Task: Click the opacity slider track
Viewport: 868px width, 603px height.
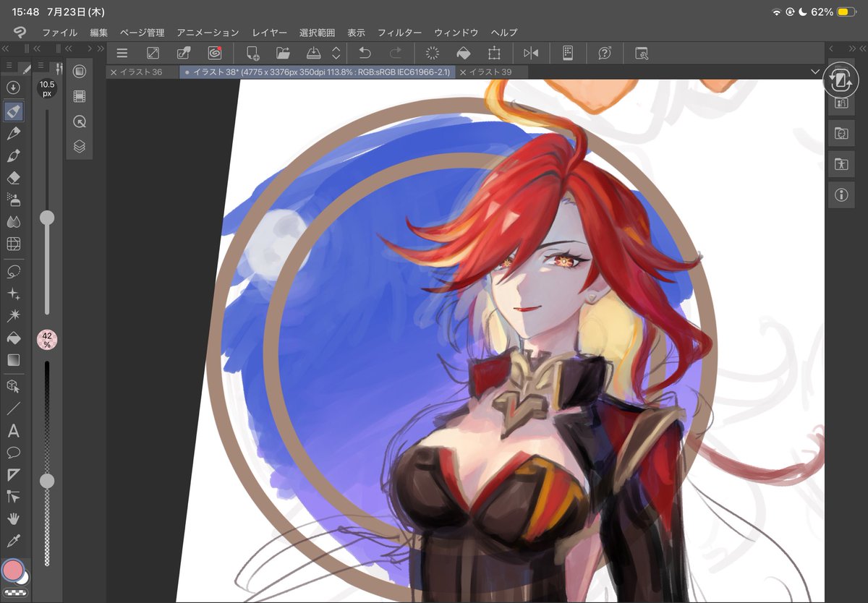Action: 47,463
